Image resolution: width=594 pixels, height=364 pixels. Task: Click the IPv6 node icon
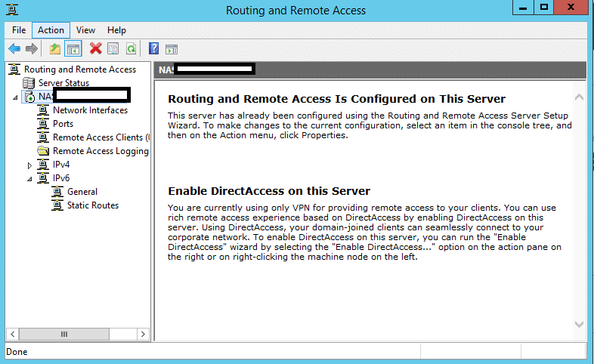pyautogui.click(x=43, y=178)
